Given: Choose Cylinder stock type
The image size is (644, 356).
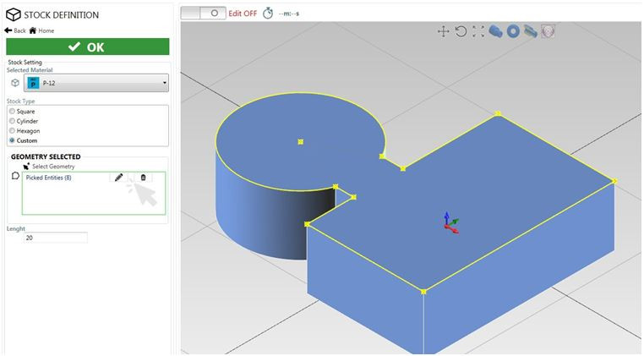Looking at the screenshot, I should click(12, 121).
